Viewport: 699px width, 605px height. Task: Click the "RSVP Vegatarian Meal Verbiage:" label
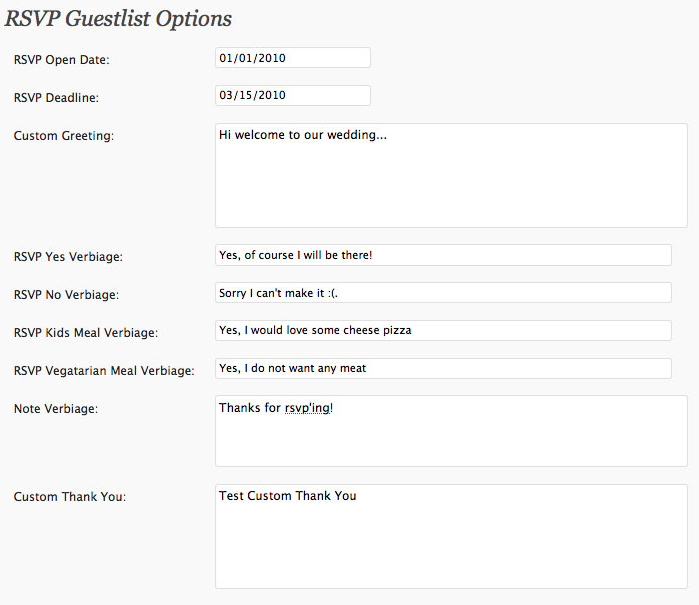point(104,371)
